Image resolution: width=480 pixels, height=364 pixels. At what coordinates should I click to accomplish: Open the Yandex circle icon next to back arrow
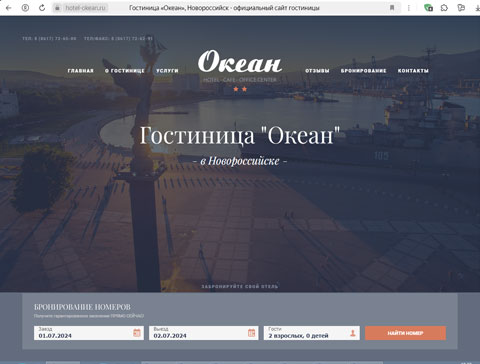pos(25,8)
